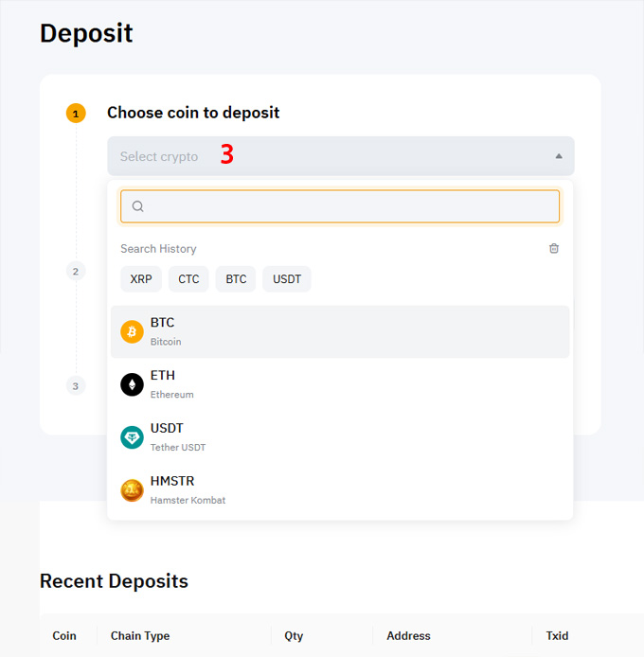Click the magnifier icon in search box
The width and height of the screenshot is (644, 657).
click(138, 206)
